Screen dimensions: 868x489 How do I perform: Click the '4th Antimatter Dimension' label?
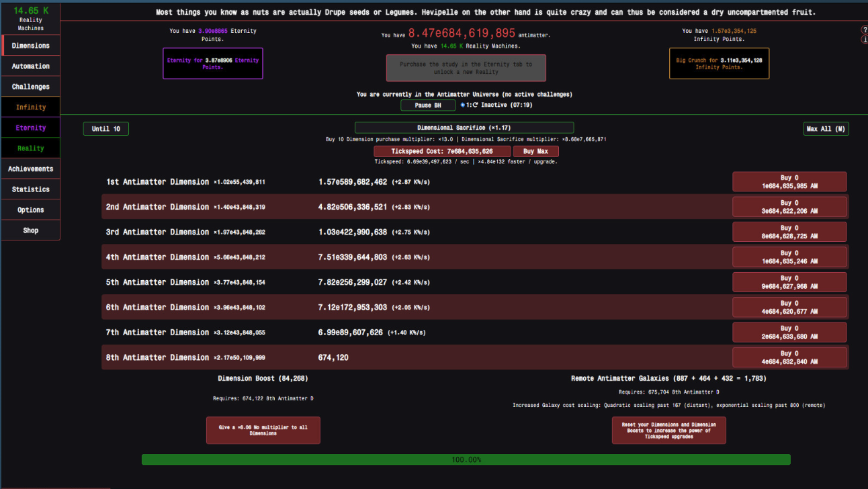tap(157, 257)
